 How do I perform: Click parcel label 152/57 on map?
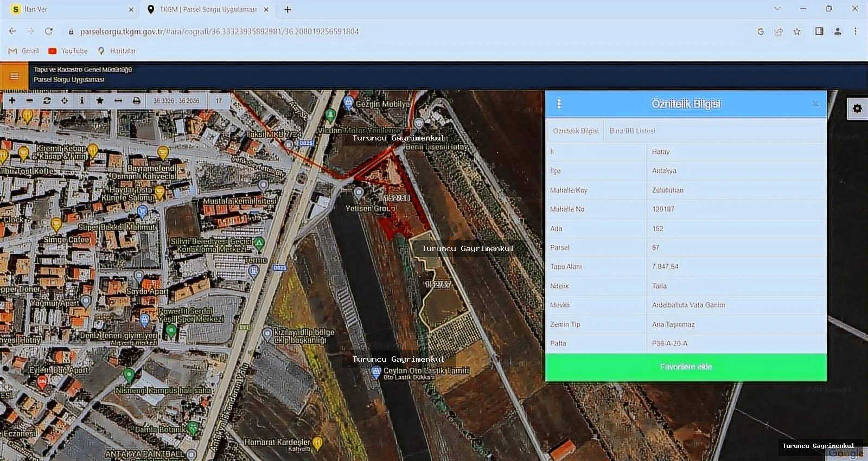coord(438,284)
